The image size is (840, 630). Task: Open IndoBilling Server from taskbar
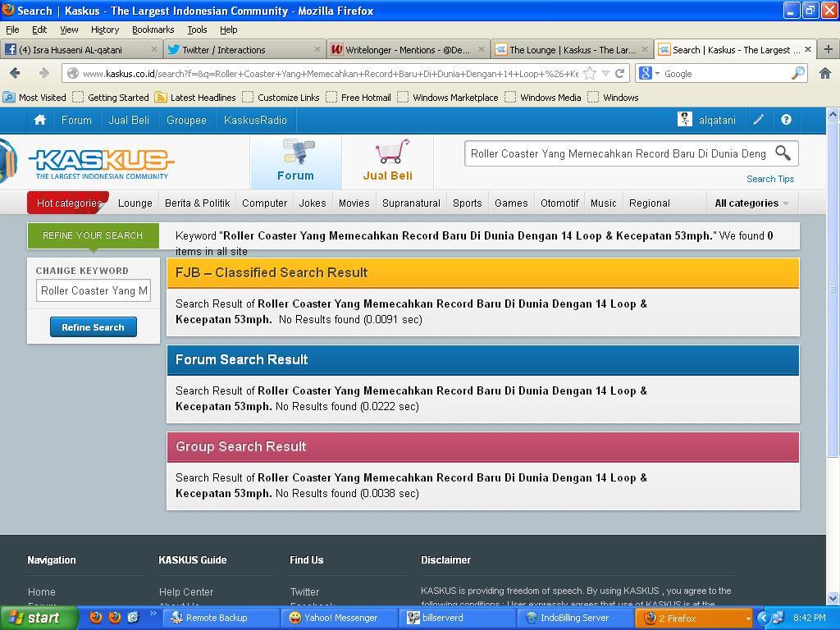[x=575, y=618]
